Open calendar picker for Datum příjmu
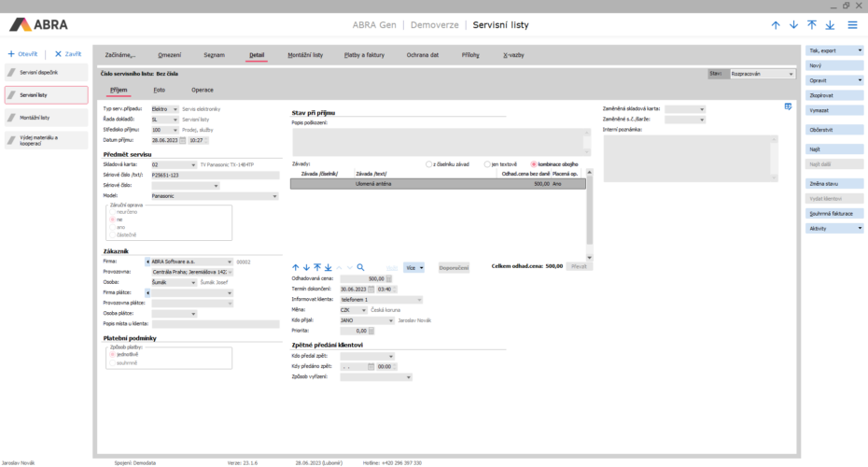The width and height of the screenshot is (868, 467). (182, 140)
